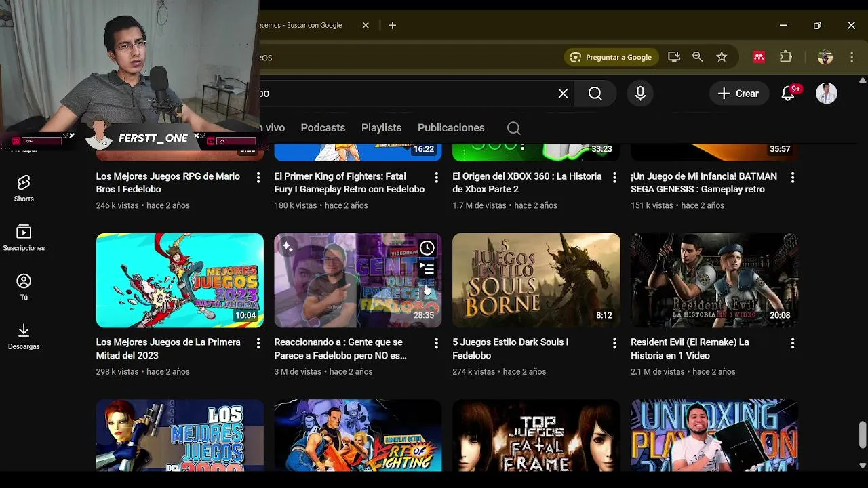Open the red browser extension icon
This screenshot has height=488, width=868.
click(x=759, y=57)
